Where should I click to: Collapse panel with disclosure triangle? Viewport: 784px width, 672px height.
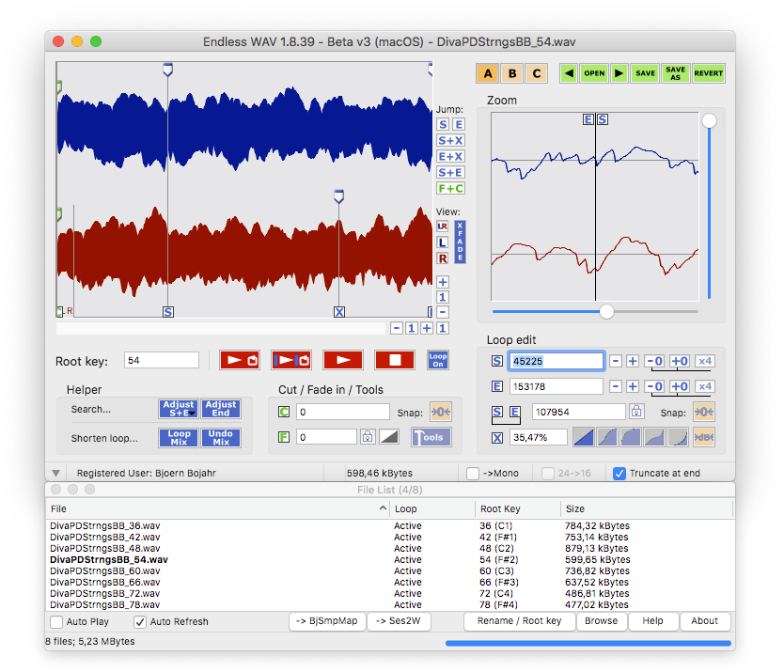[56, 473]
